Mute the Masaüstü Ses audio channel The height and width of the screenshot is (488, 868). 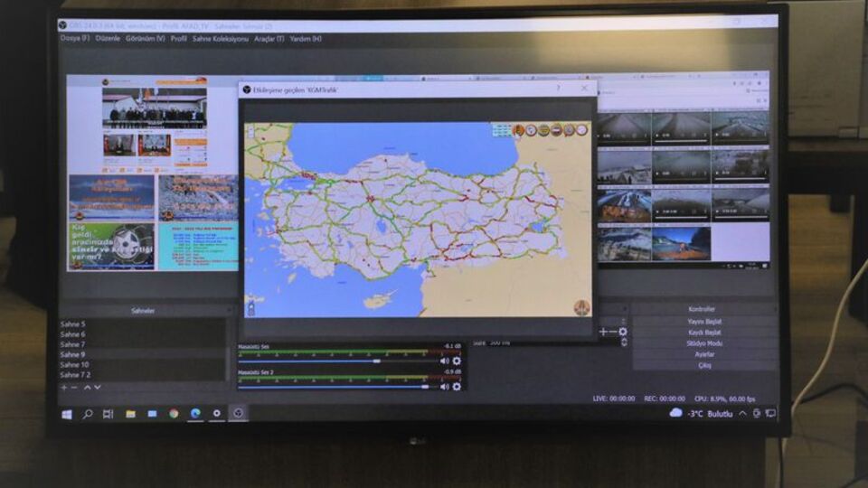pyautogui.click(x=444, y=361)
